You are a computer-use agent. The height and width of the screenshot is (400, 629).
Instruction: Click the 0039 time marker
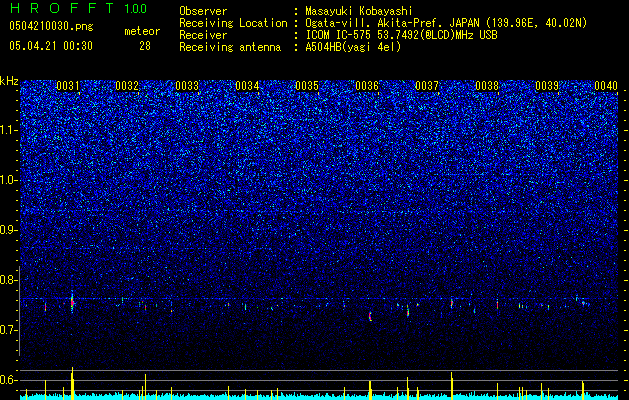[x=547, y=86]
